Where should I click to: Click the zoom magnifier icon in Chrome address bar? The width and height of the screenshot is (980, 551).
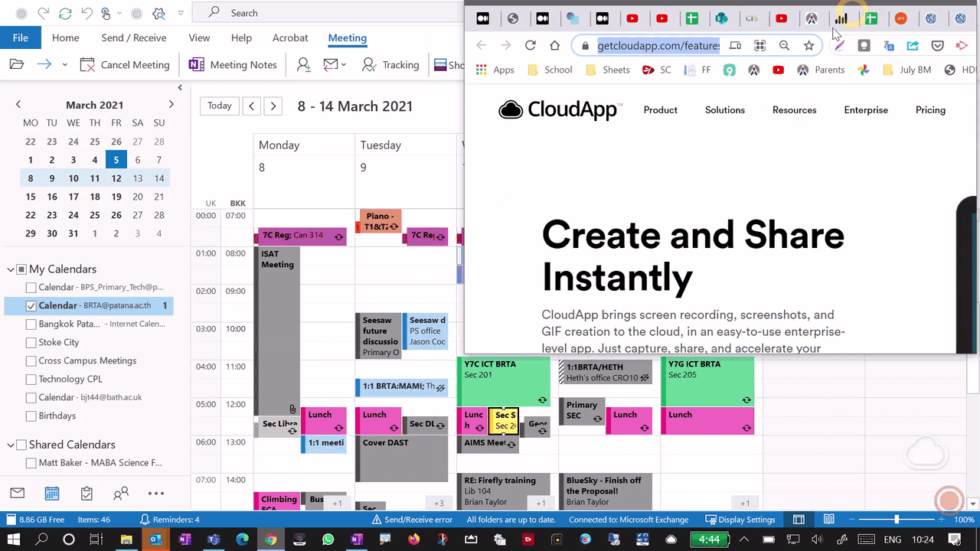tap(784, 46)
